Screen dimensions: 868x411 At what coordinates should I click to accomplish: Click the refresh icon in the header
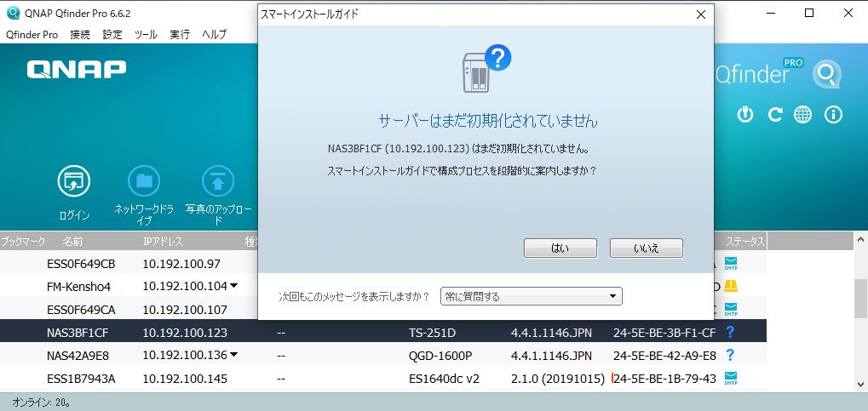point(774,115)
